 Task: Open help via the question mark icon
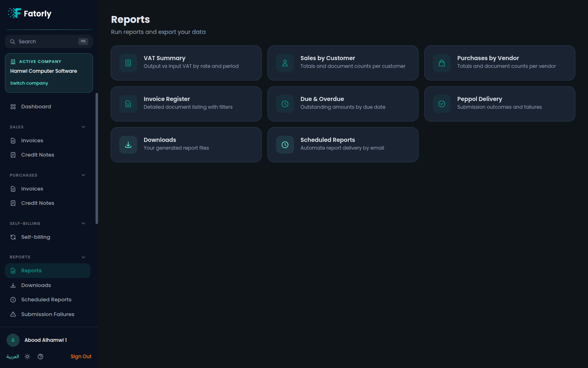[x=40, y=357]
